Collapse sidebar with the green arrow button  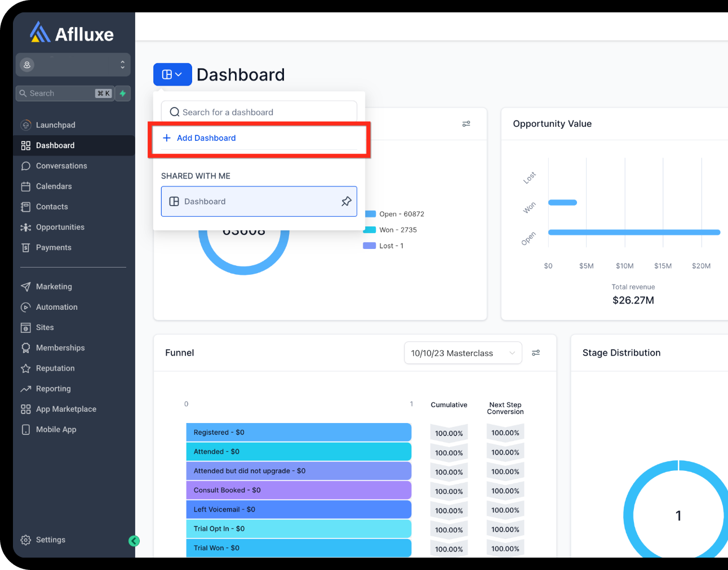pos(134,541)
